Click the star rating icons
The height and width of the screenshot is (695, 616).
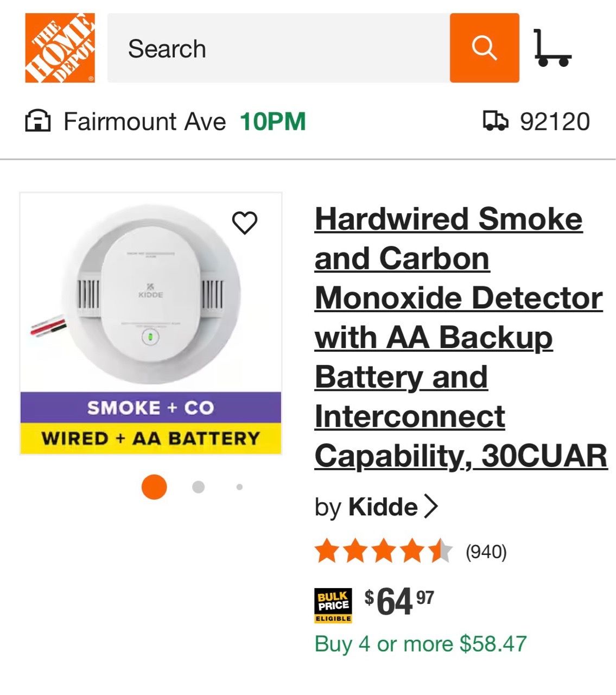click(x=384, y=552)
